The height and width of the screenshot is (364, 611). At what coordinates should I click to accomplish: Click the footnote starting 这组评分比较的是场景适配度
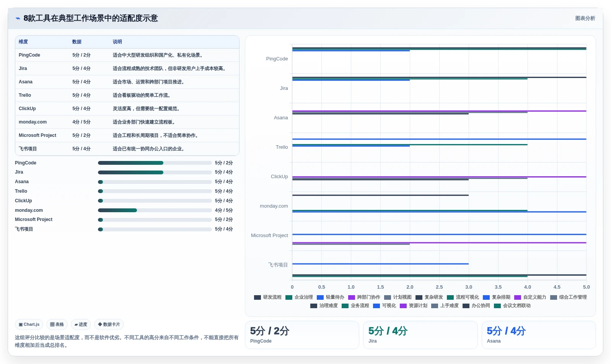(x=127, y=341)
